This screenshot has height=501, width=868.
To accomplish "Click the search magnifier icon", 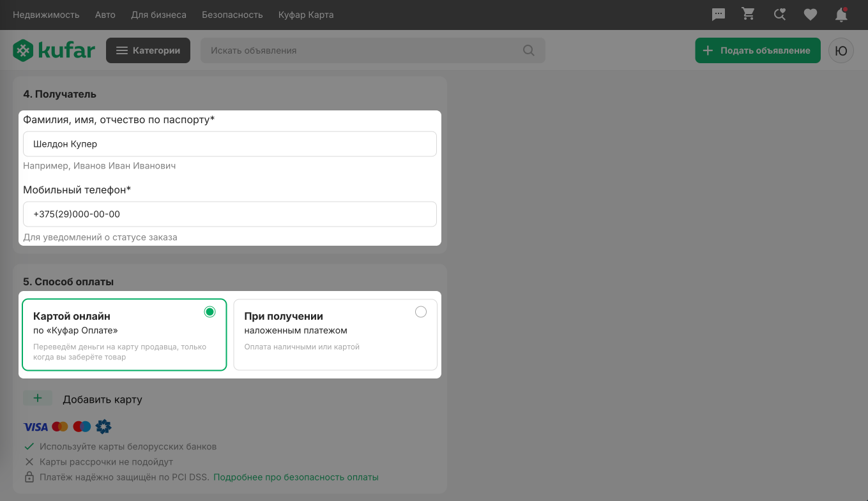I will (x=529, y=50).
